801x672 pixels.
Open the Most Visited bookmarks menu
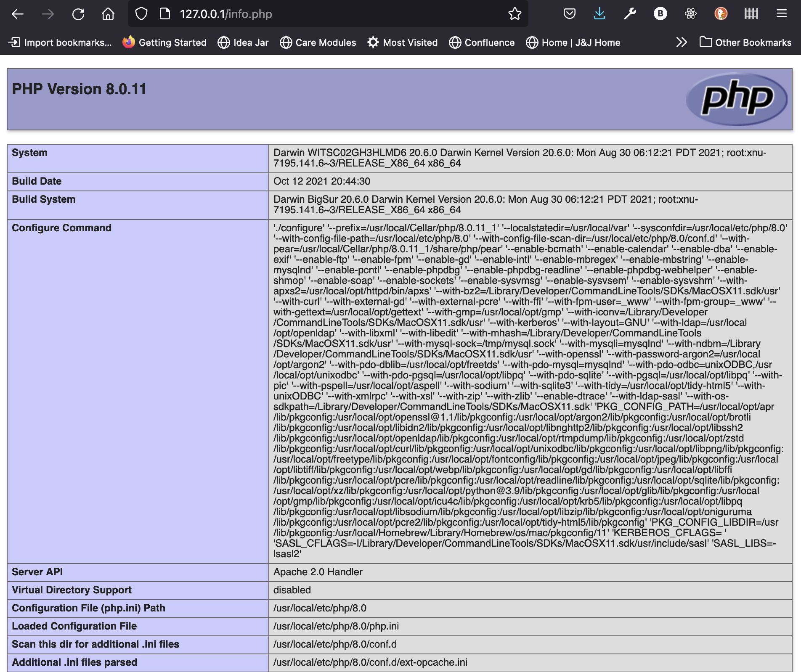(402, 42)
